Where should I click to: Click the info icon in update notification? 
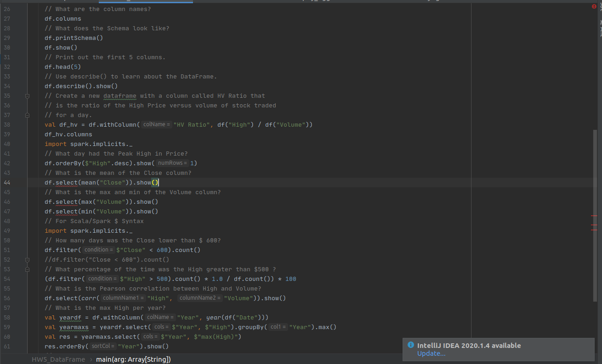tap(410, 346)
